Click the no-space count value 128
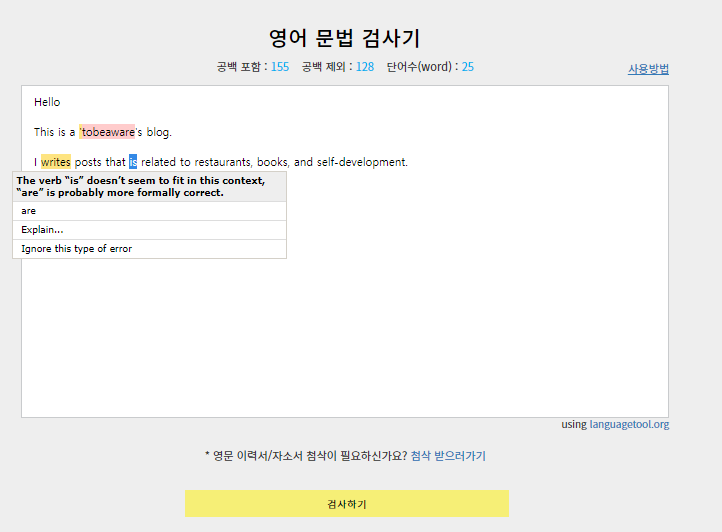722x532 pixels. (x=365, y=67)
